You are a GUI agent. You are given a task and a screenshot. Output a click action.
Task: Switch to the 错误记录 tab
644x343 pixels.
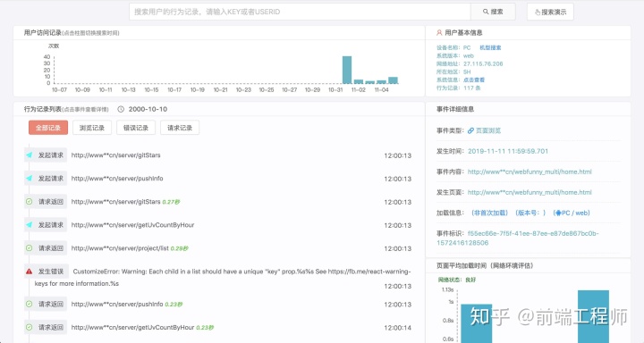136,128
